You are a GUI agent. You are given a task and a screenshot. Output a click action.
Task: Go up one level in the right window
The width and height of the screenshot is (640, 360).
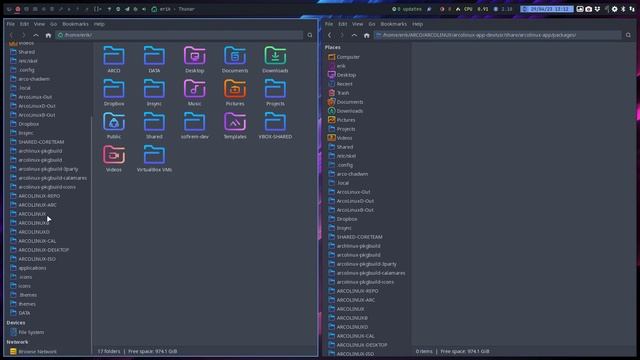pyautogui.click(x=354, y=36)
